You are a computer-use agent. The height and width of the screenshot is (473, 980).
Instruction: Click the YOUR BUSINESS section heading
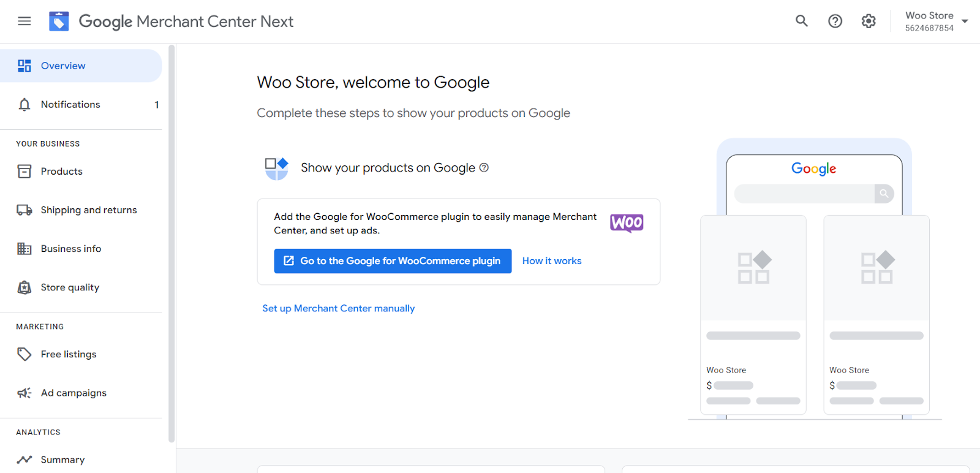(48, 144)
